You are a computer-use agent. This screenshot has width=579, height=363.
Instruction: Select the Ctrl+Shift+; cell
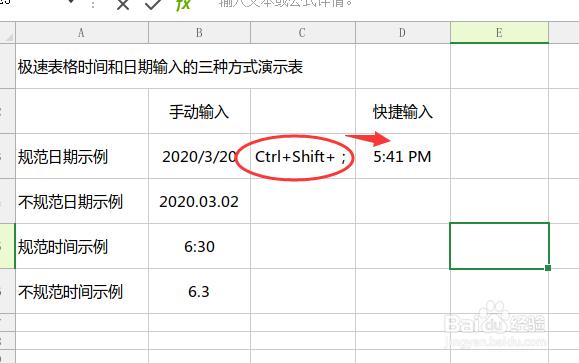[303, 157]
